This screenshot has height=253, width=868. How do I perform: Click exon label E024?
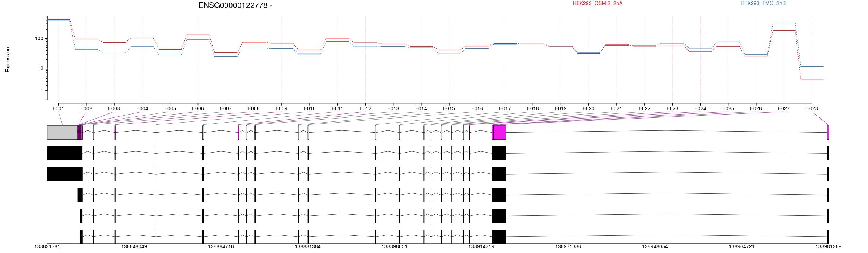700,108
